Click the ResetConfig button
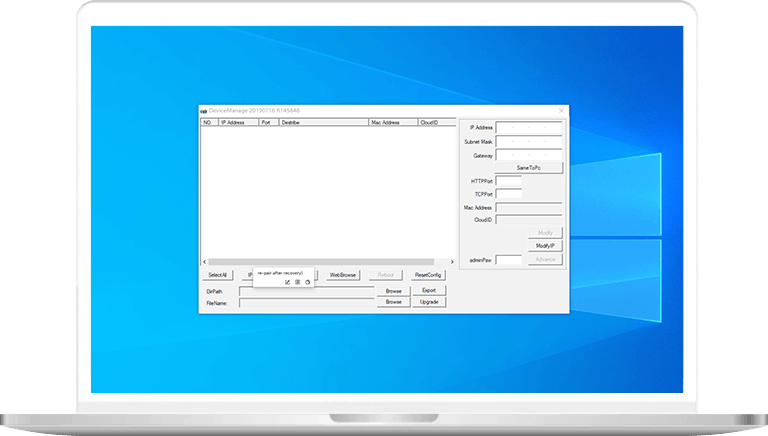 pyautogui.click(x=428, y=275)
